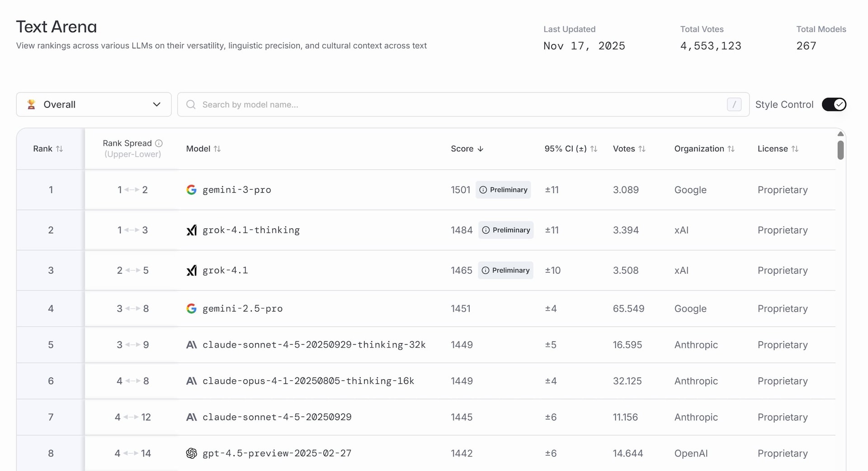Toggle the Style Control switch
This screenshot has height=471, width=868.
(x=834, y=104)
